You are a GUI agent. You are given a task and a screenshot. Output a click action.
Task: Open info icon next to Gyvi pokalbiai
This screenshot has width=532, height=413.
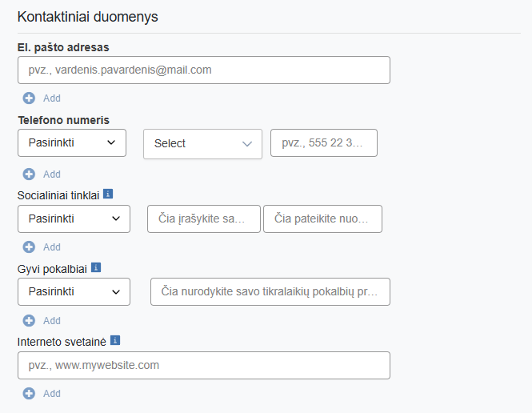pyautogui.click(x=96, y=267)
